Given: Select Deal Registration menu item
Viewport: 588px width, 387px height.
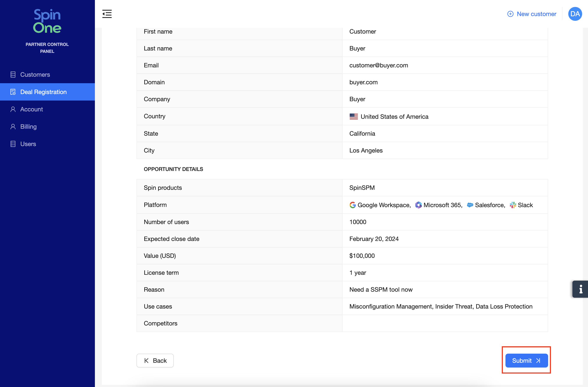Looking at the screenshot, I should click(47, 92).
